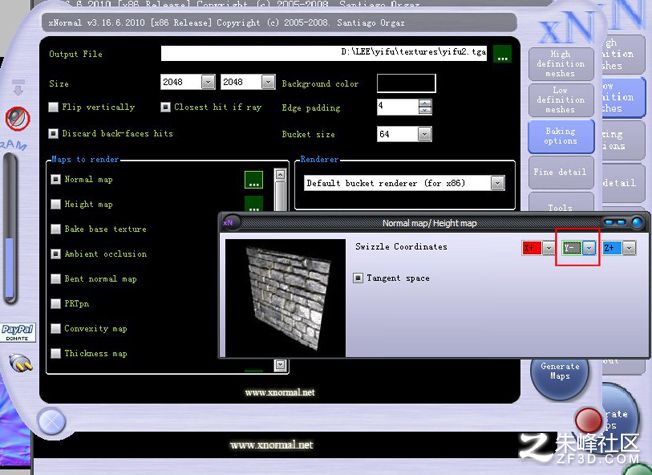Screen dimensions: 652x475
Task: Browse for output file with green button
Action: 502,54
